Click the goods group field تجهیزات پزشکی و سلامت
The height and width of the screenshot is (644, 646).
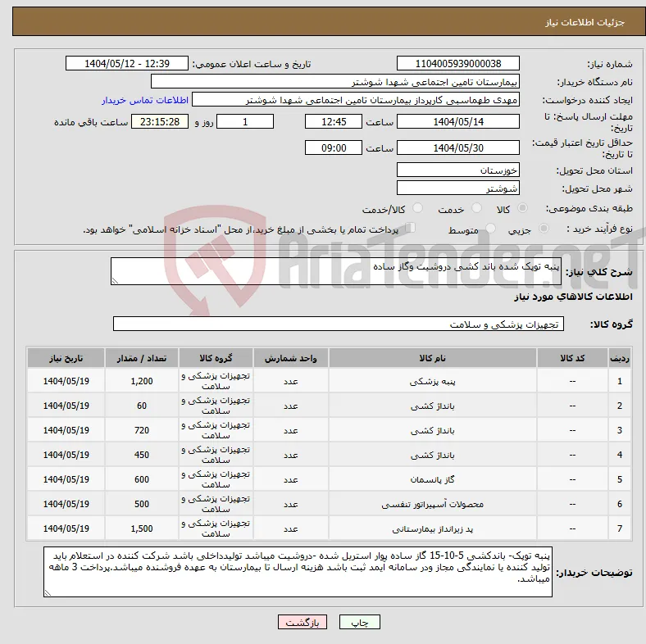coord(339,324)
